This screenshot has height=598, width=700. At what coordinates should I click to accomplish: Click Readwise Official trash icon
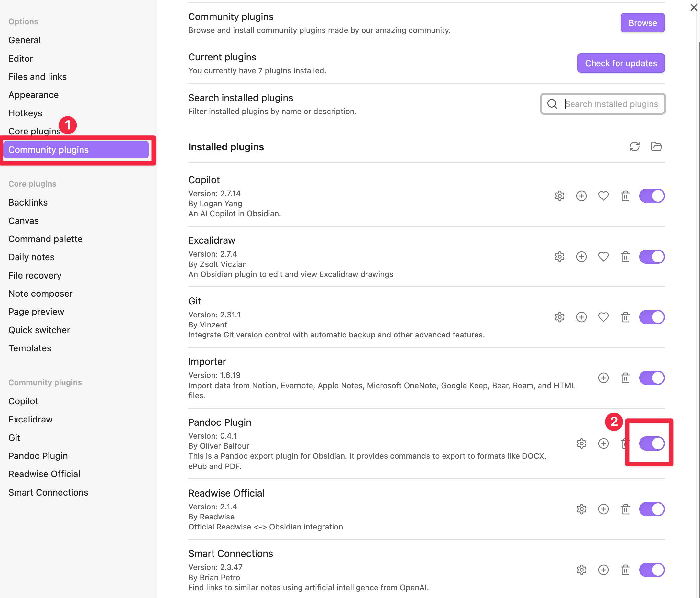[625, 509]
